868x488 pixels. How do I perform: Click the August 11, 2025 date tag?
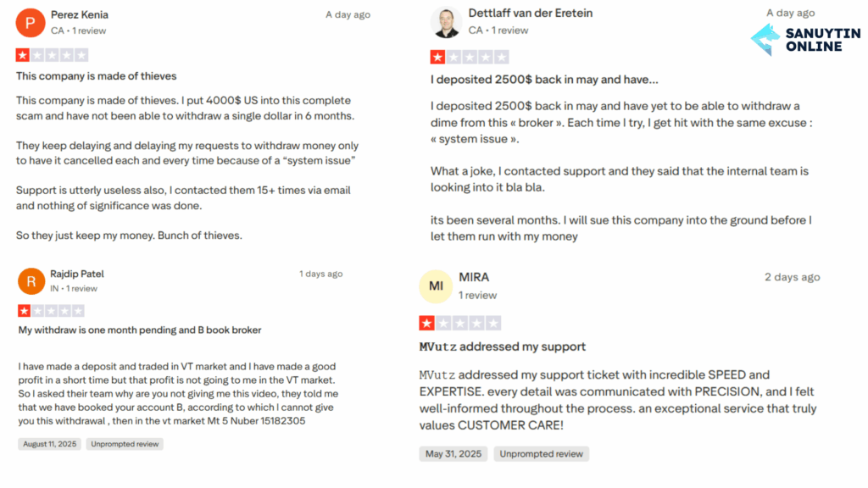click(x=50, y=444)
